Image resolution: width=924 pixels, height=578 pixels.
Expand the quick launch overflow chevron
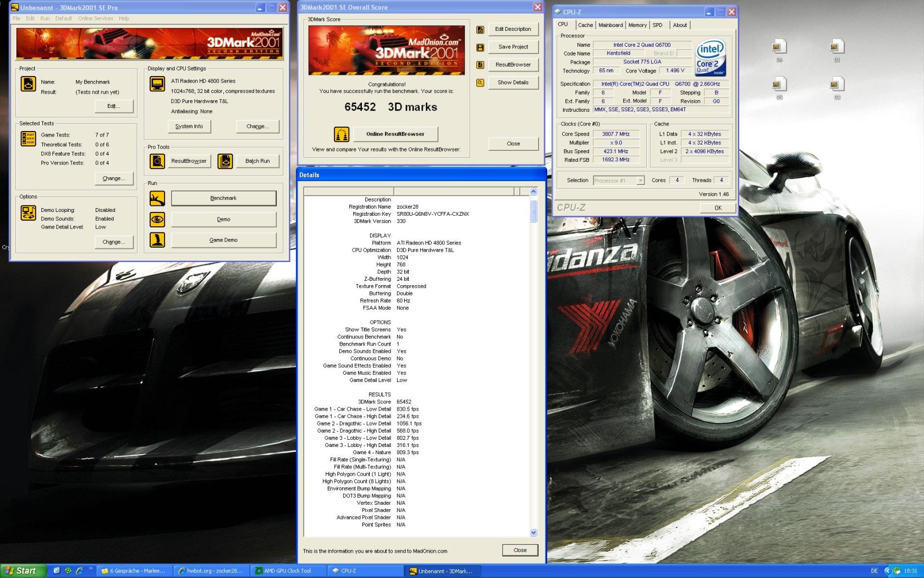(x=91, y=569)
